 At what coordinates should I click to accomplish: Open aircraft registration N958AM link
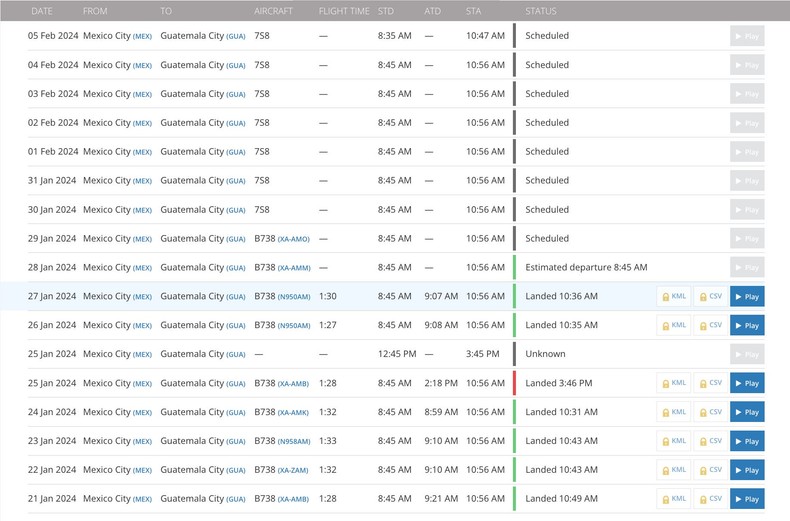[x=294, y=441]
